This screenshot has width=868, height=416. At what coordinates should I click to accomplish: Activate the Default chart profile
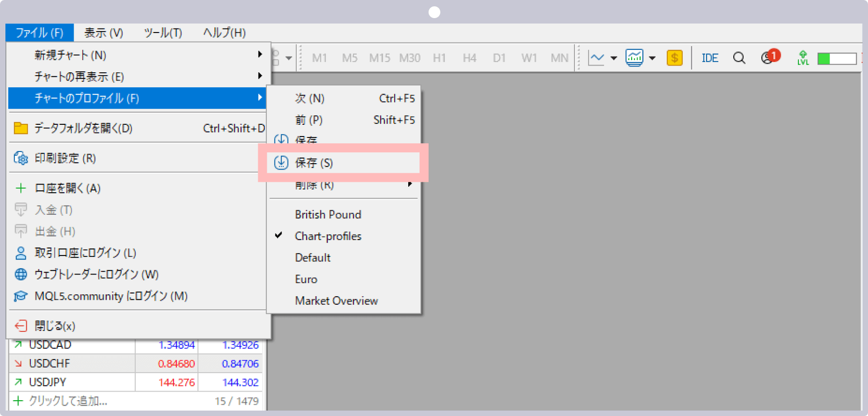click(x=312, y=258)
